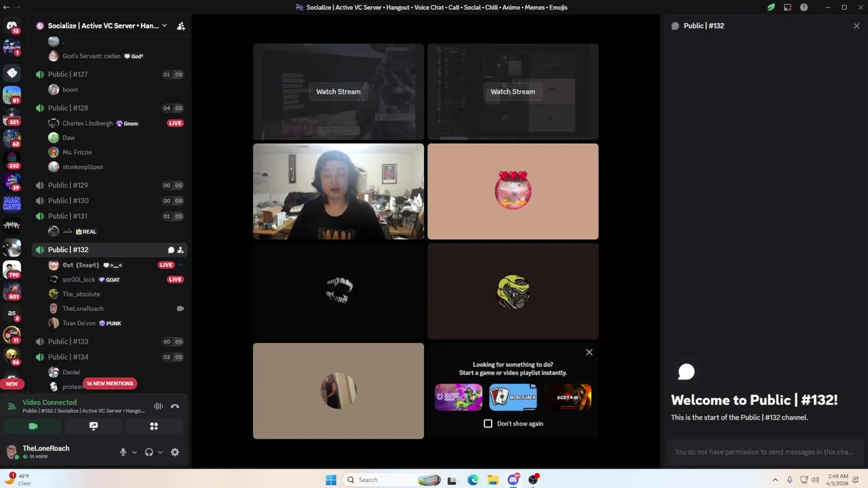Invite people to the server icon
Image resolution: width=868 pixels, height=488 pixels.
(x=181, y=26)
